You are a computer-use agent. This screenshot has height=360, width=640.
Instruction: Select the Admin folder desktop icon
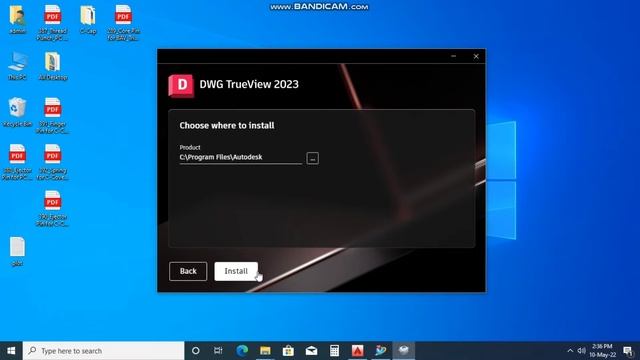(x=18, y=20)
